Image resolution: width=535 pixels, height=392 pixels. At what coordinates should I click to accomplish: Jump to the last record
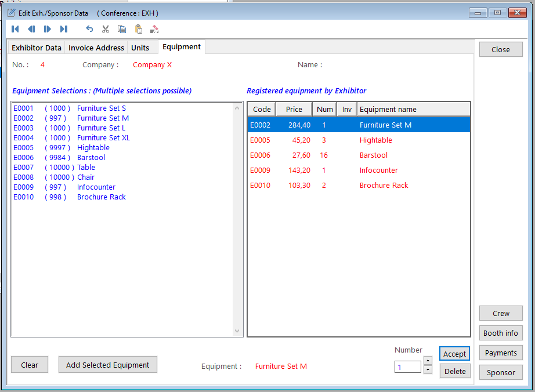coord(64,29)
